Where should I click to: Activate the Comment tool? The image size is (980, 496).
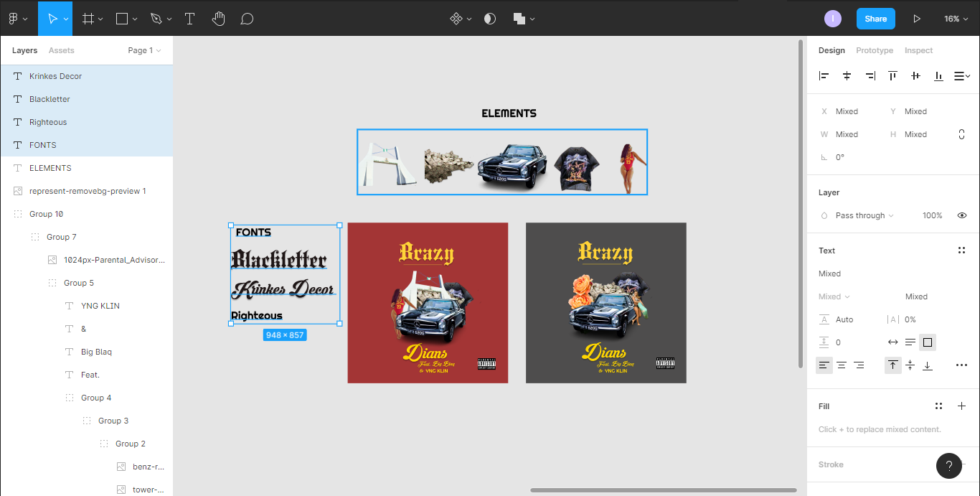tap(247, 19)
